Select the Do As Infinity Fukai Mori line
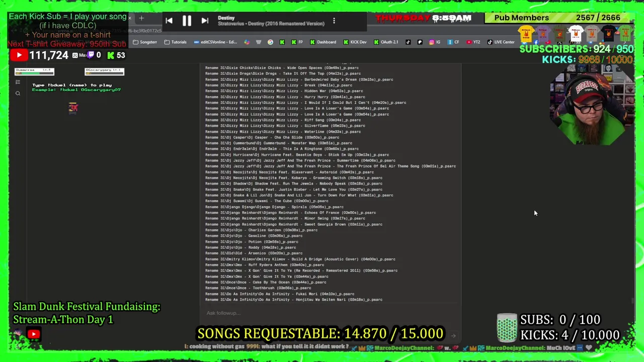This screenshot has height=362, width=644. pyautogui.click(x=280, y=294)
